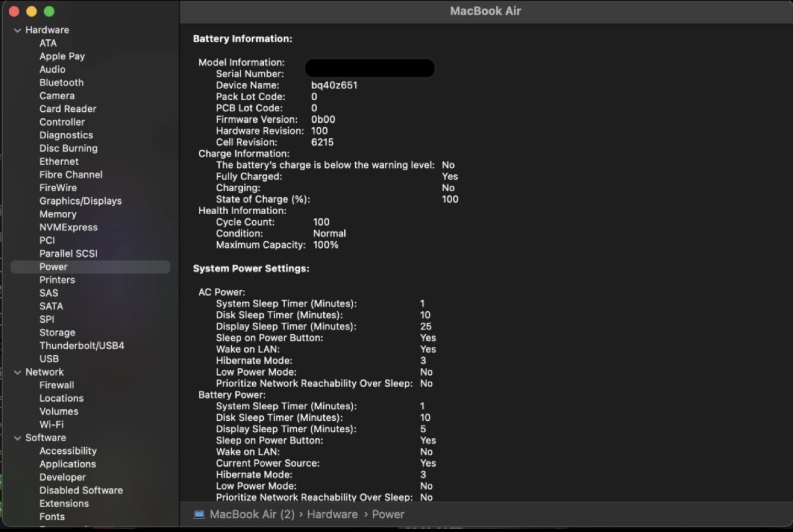793x532 pixels.
Task: Show Graphics/Displays information
Action: click(x=80, y=201)
